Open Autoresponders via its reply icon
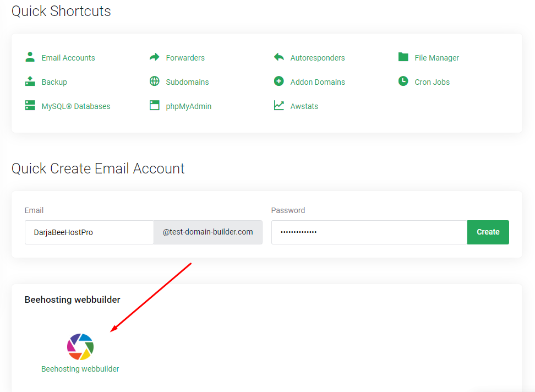This screenshot has width=535, height=392. 279,56
